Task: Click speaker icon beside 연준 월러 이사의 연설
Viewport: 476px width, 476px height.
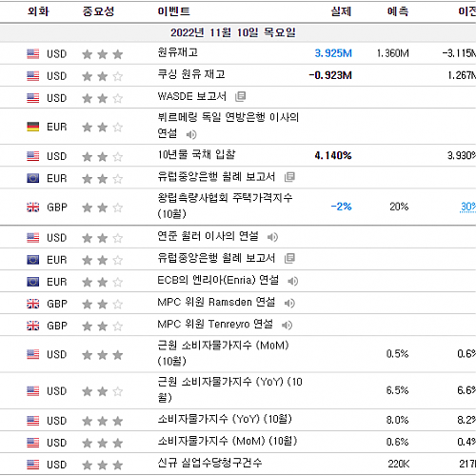Action: [x=272, y=237]
